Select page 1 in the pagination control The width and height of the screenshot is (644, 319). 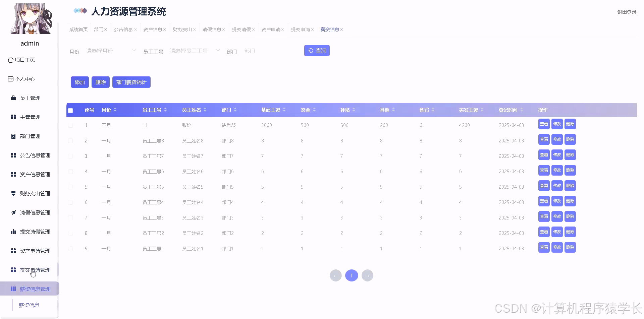pos(351,275)
